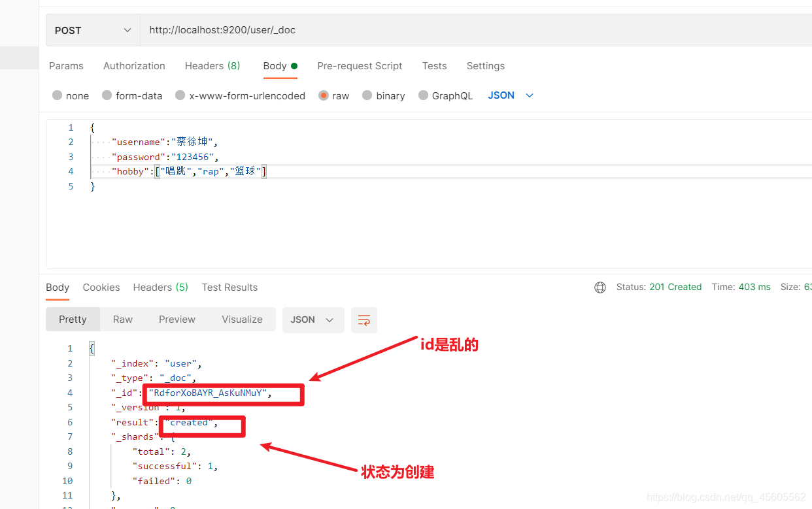Click the globe network icon

[x=600, y=287]
